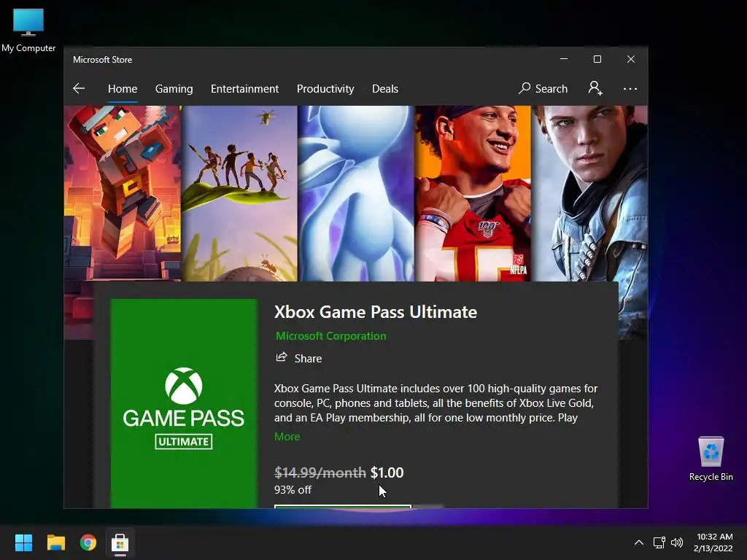The image size is (747, 560).
Task: Open the Windows Start menu
Action: pos(23,542)
